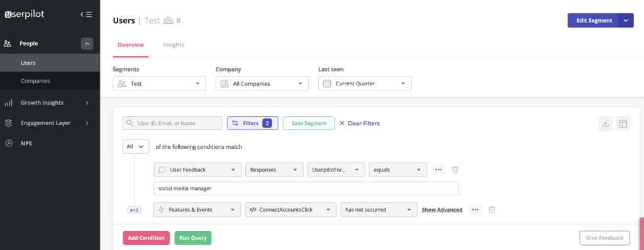
Task: Open Companies in the sidebar
Action: pyautogui.click(x=50, y=81)
